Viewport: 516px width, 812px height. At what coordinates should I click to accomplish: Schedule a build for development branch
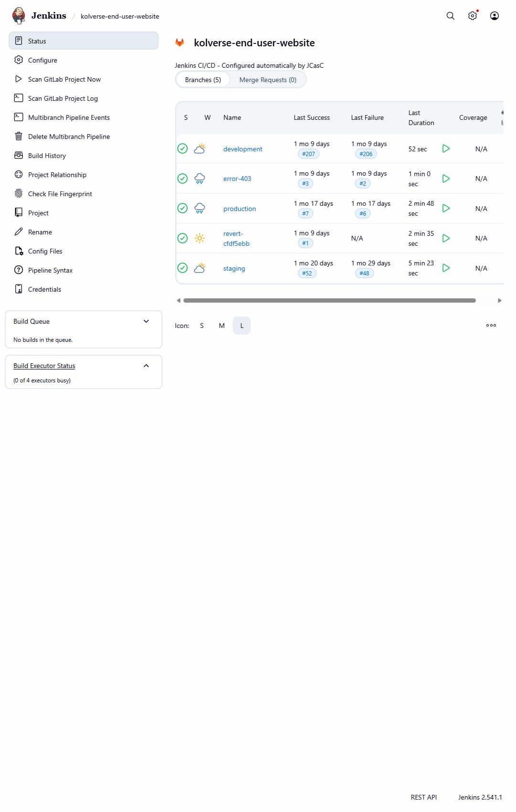[x=446, y=148]
